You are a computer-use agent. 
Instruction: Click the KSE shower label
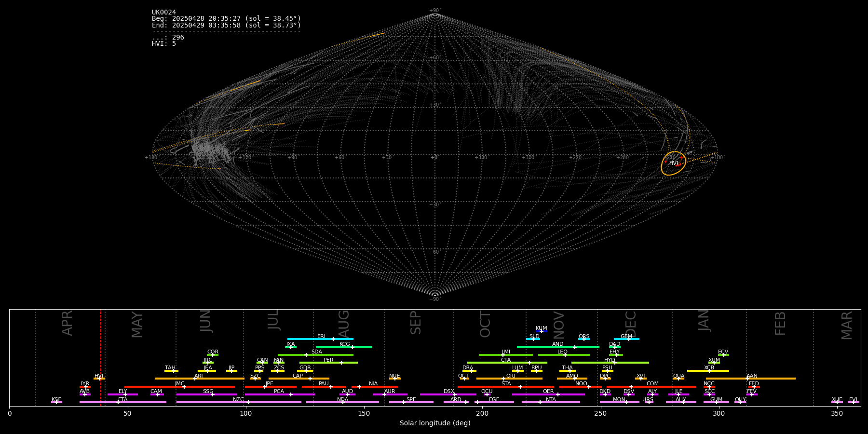point(56,400)
